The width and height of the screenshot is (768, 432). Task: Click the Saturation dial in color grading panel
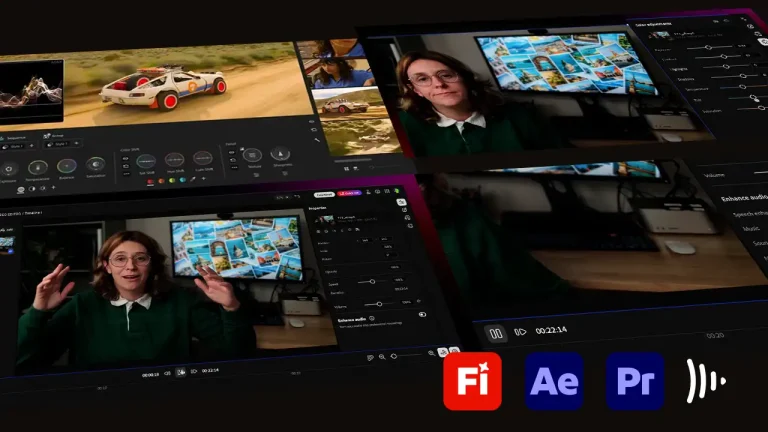[96, 164]
